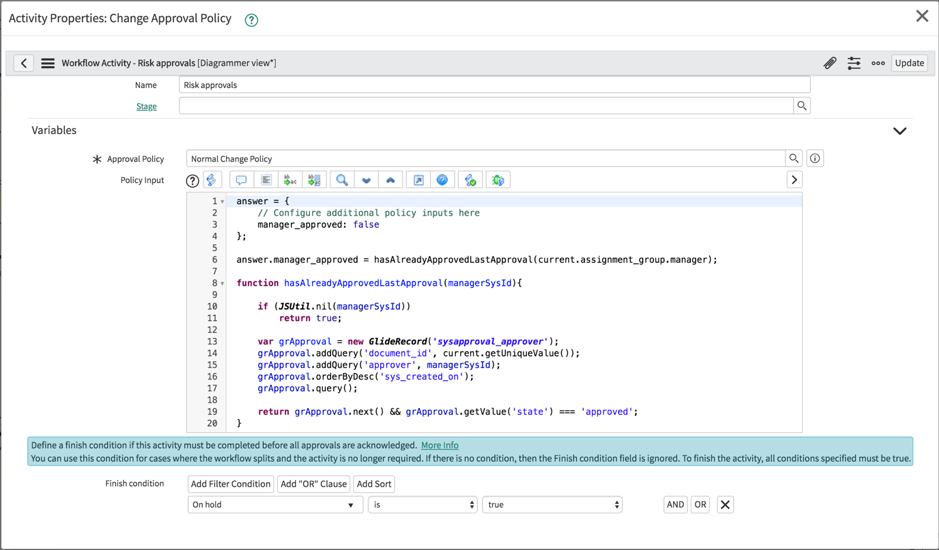Viewport: 939px width, 550px height.
Task: Fold the function at line 8 arrow
Action: point(222,283)
